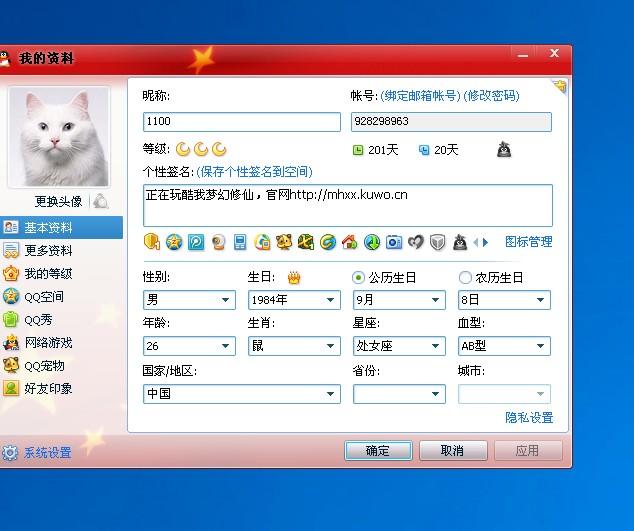Open the 年龄 dropdown showing 26
Screen dimensions: 634x531
(189, 346)
